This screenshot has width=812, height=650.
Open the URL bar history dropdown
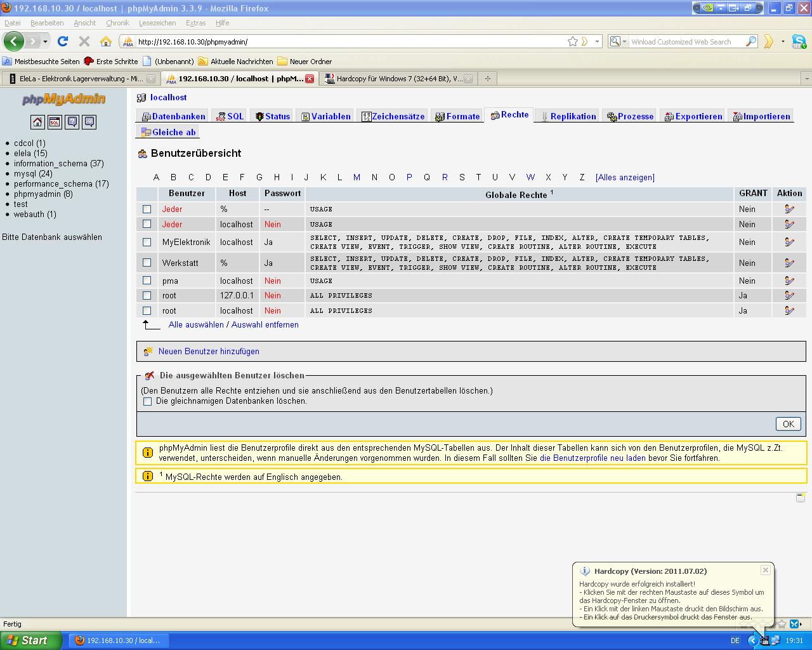tap(597, 41)
